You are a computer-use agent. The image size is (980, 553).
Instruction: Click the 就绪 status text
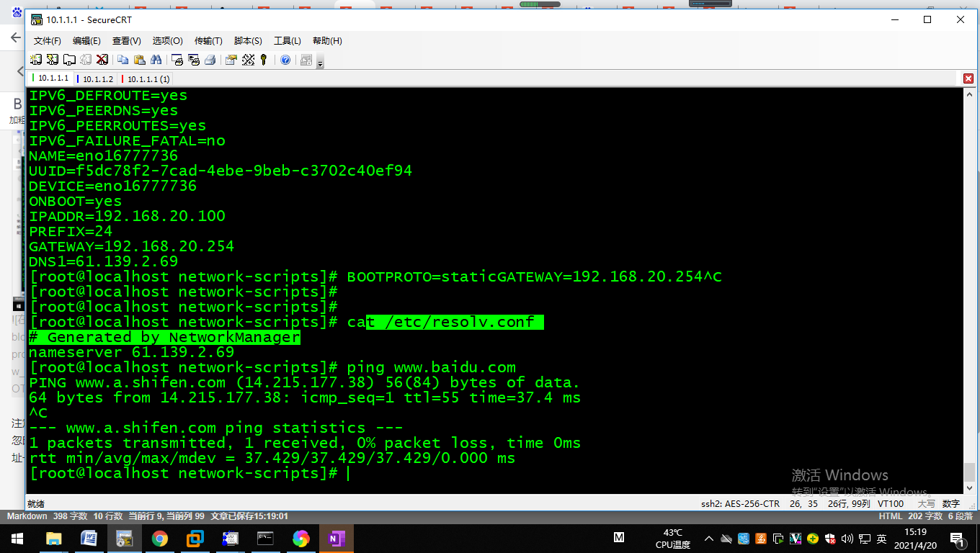(x=35, y=504)
